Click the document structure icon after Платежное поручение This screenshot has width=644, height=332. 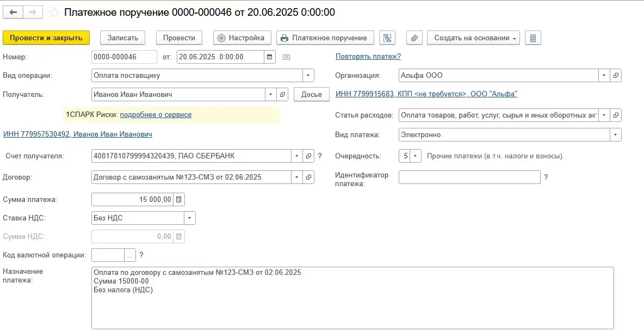[x=387, y=38]
